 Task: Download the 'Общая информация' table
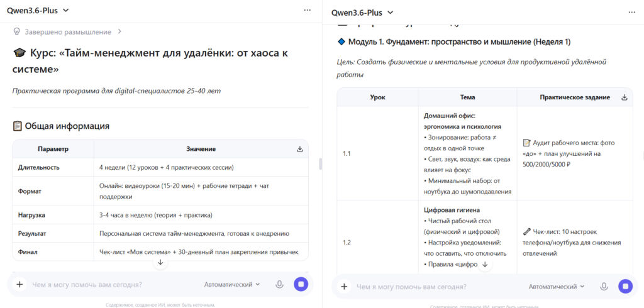tap(299, 149)
